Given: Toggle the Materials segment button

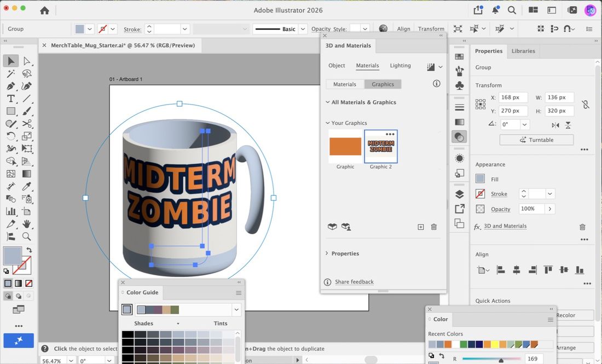Looking at the screenshot, I should [x=345, y=84].
